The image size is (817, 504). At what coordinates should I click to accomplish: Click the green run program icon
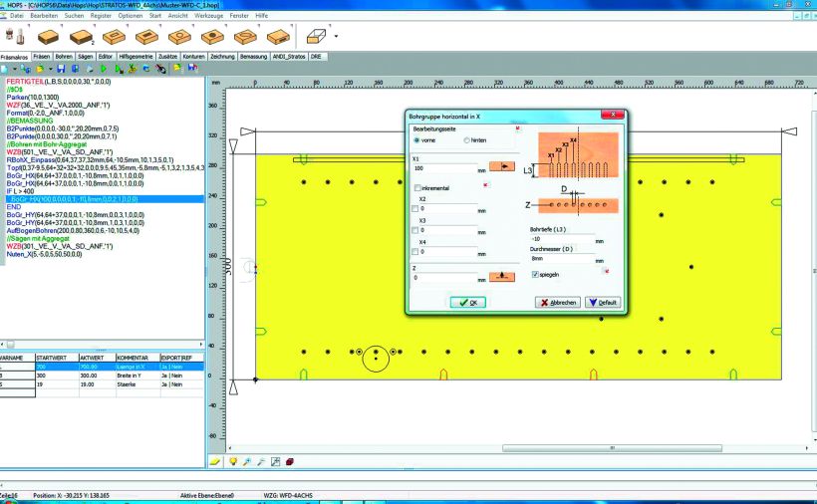coord(103,69)
